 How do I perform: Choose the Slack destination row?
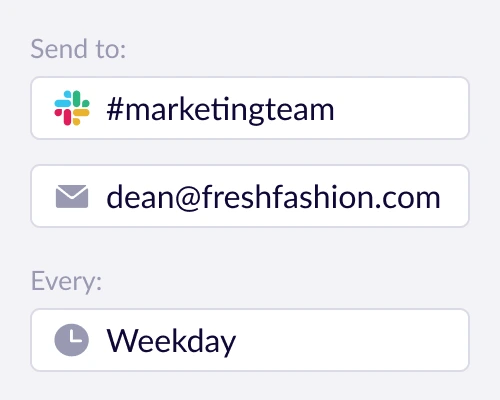(x=250, y=108)
